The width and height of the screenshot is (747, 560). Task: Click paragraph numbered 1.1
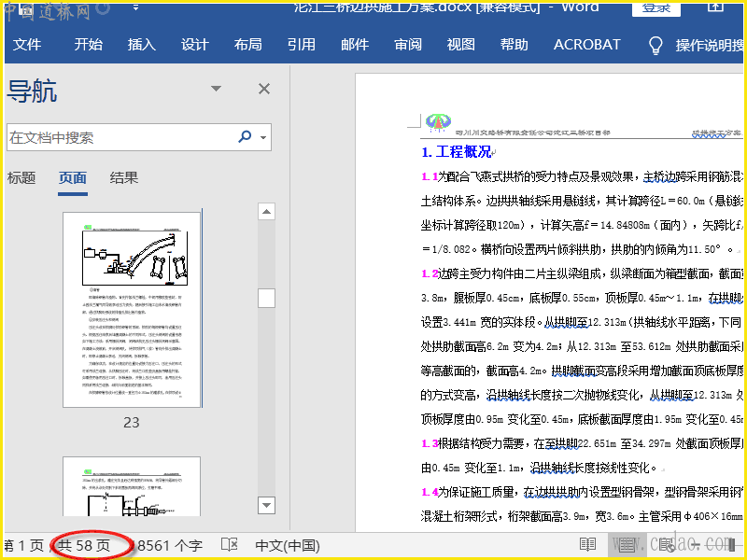coord(582,213)
